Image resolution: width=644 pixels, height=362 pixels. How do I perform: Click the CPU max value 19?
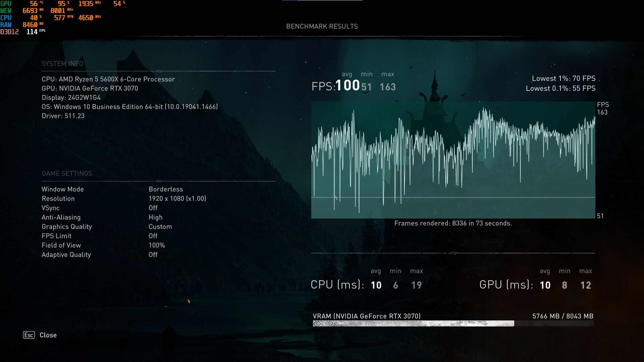coord(417,285)
